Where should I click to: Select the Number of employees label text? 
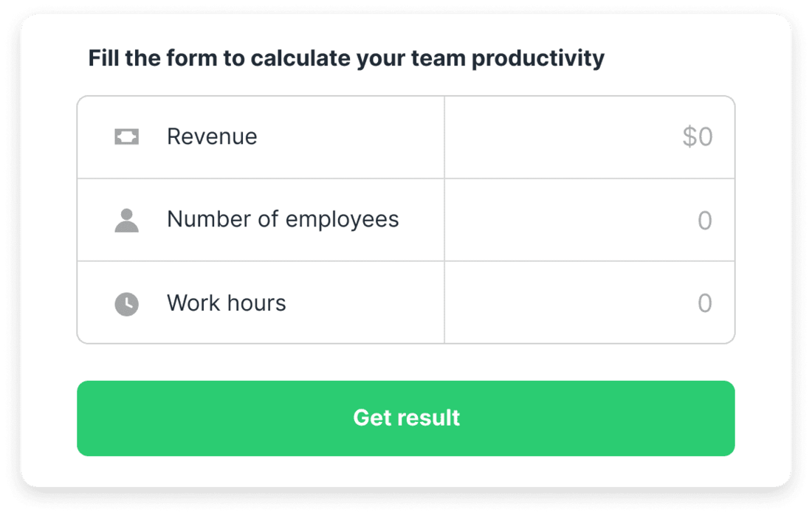point(283,219)
